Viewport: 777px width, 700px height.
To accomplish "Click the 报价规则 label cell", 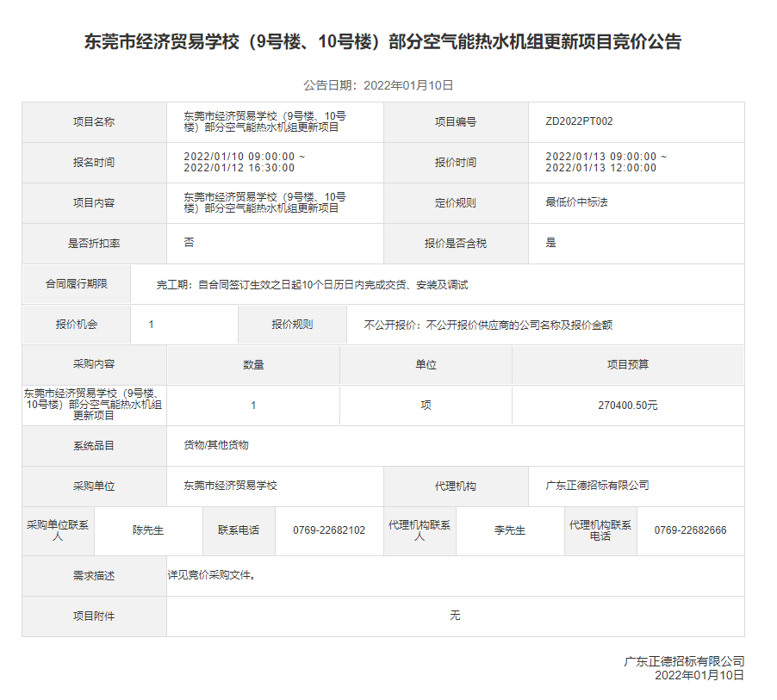I will 292,325.
